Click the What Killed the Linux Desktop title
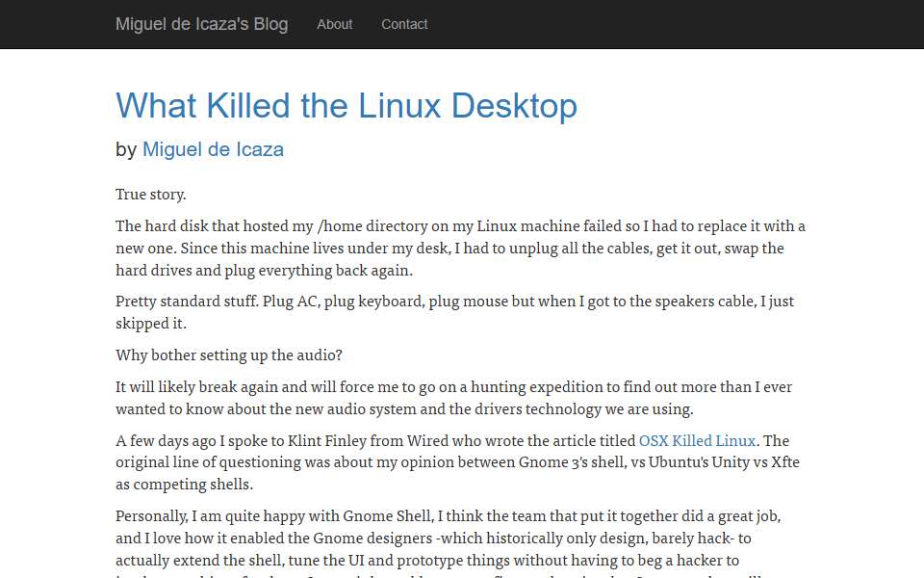The height and width of the screenshot is (578, 924). click(x=346, y=106)
